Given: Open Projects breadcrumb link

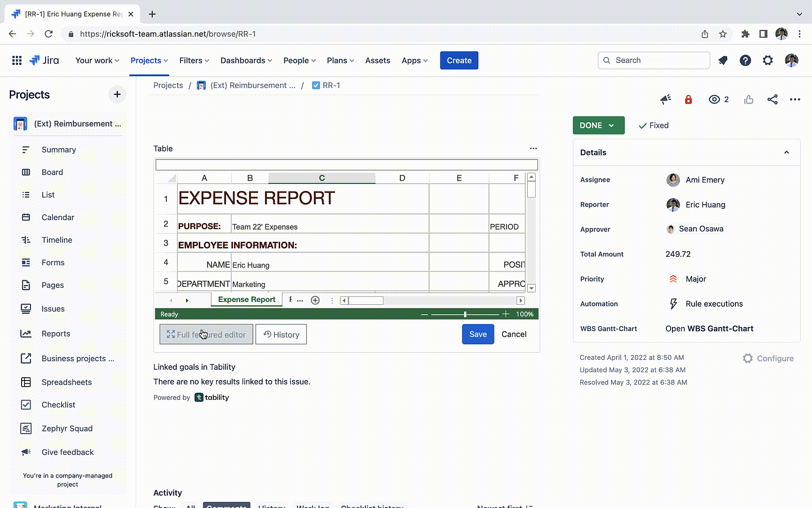Looking at the screenshot, I should click(x=168, y=85).
